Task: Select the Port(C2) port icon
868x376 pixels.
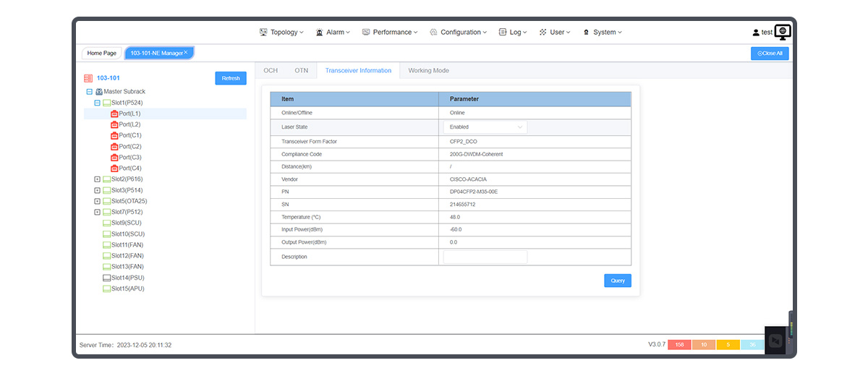Action: [x=114, y=146]
